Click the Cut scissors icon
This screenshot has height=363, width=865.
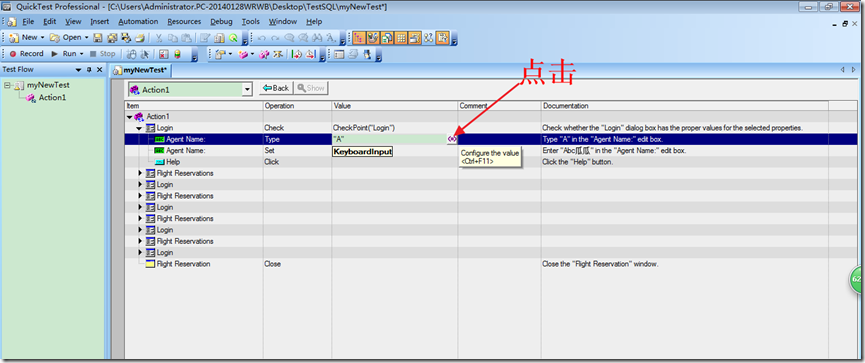(159, 38)
